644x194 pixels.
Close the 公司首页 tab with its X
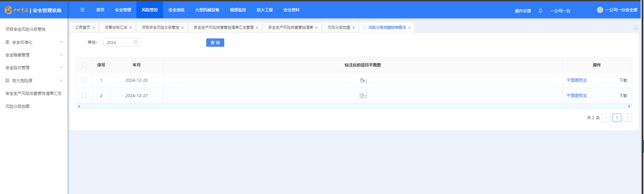[94, 28]
